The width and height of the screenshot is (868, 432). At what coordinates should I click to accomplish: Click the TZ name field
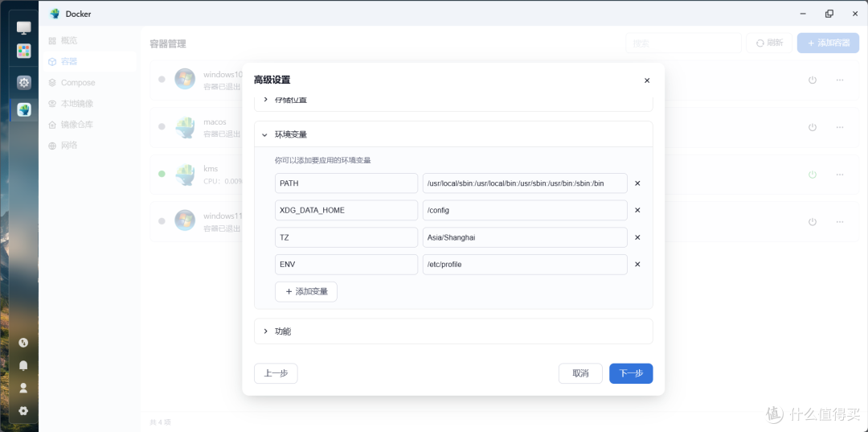click(346, 237)
